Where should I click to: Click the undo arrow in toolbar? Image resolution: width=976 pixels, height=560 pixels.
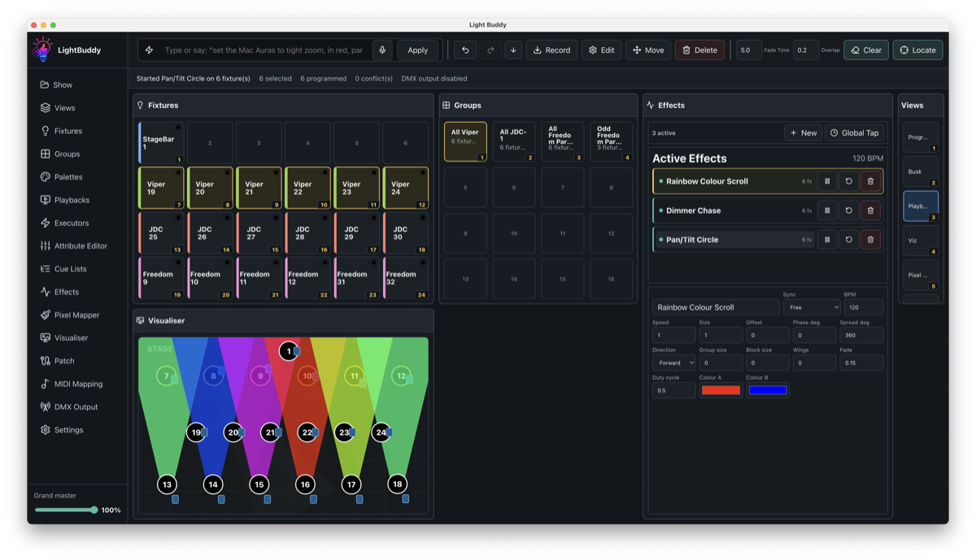coord(465,50)
